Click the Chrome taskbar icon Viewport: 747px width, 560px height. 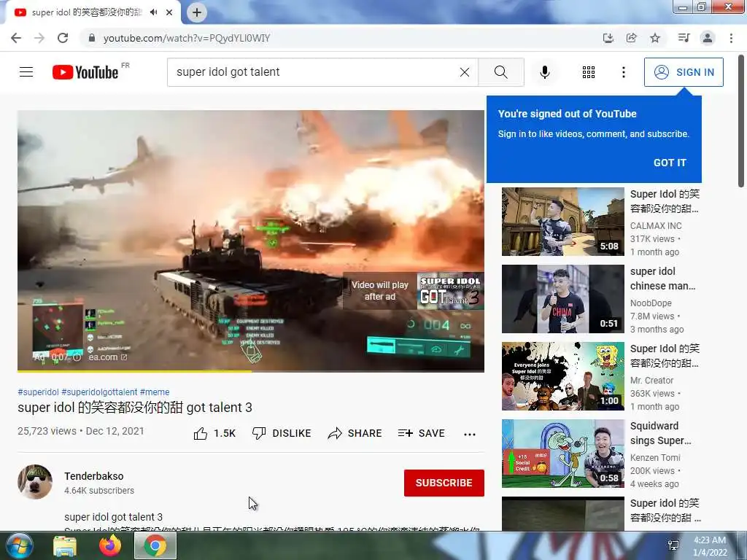[155, 545]
